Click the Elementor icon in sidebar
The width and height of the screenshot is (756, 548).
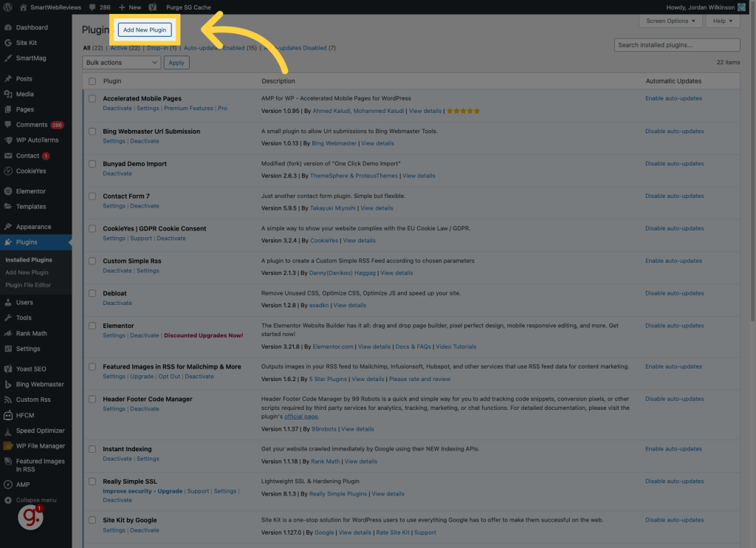click(7, 191)
